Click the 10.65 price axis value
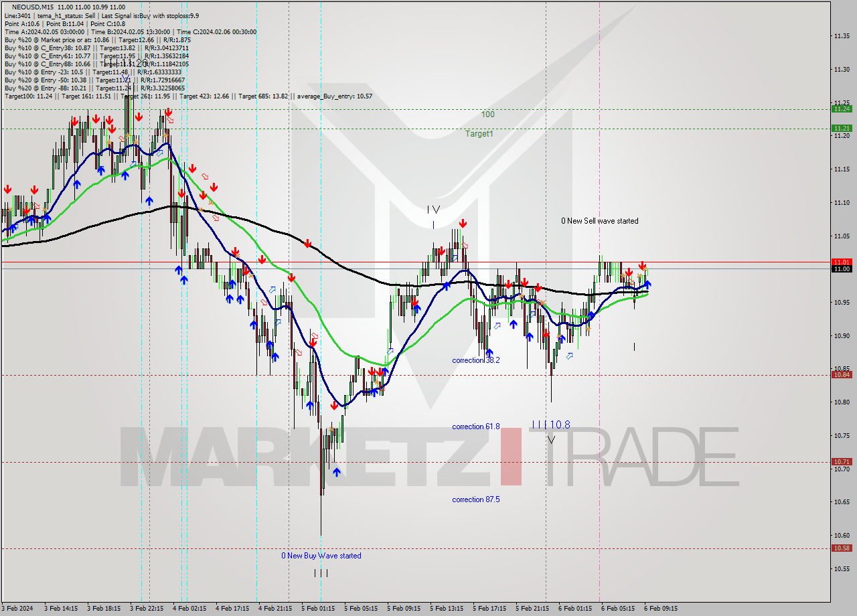Viewport: 857px width, 616px height. (842, 502)
